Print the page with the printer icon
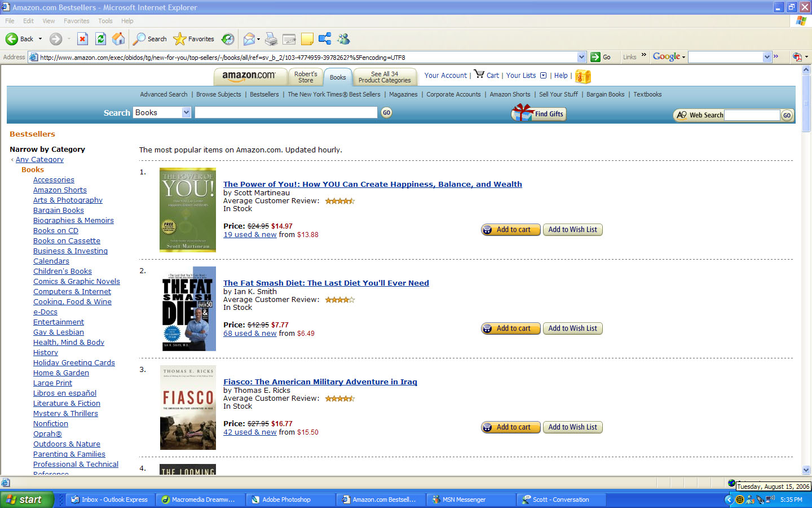 (x=271, y=39)
